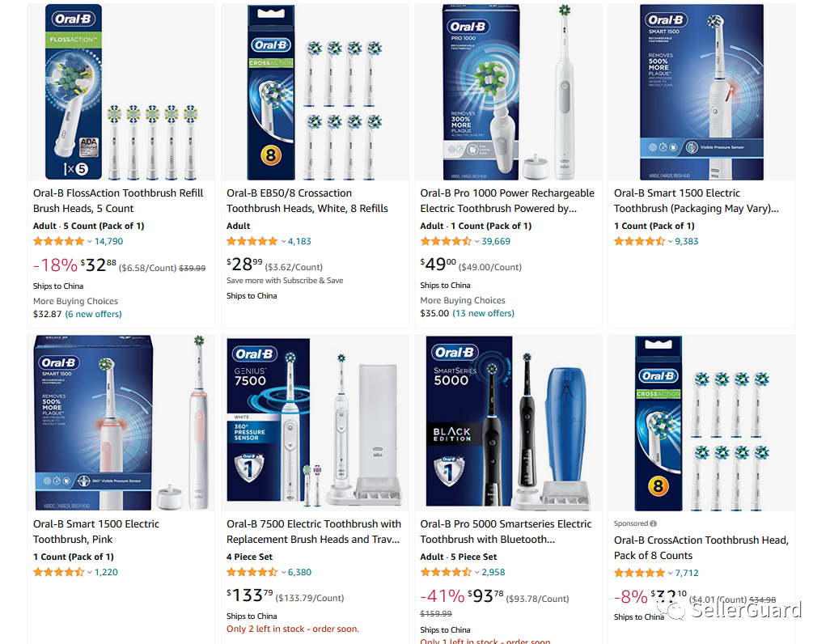Expand rating chevron beside 7,712 reviews
The width and height of the screenshot is (830, 644).
(x=670, y=574)
